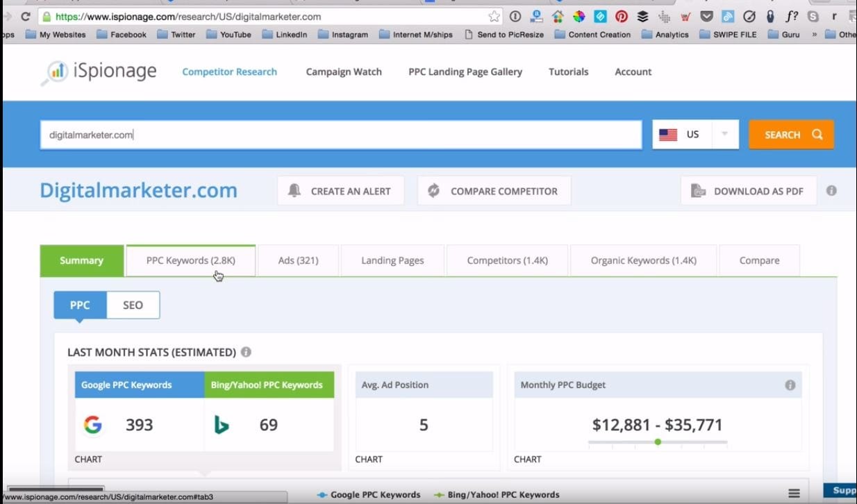Screen dimensions: 857x504
Task: Click the Monthly PPC Budget slider marker
Action: click(x=657, y=442)
